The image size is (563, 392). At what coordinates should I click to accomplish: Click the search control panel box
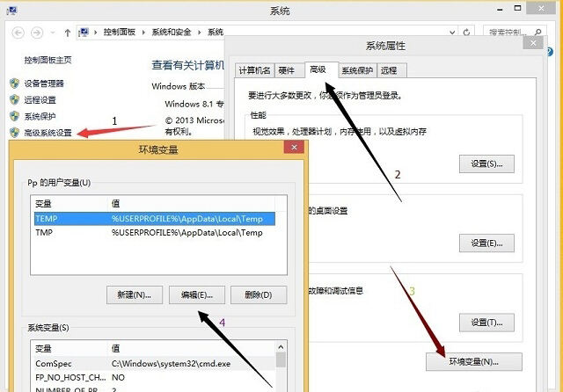(515, 33)
